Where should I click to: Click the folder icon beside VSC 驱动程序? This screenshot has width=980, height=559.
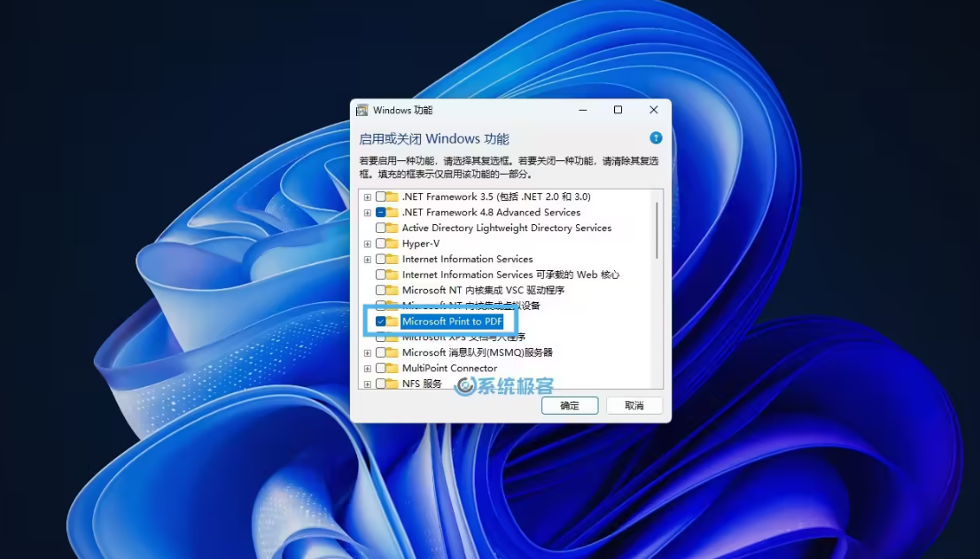point(392,291)
